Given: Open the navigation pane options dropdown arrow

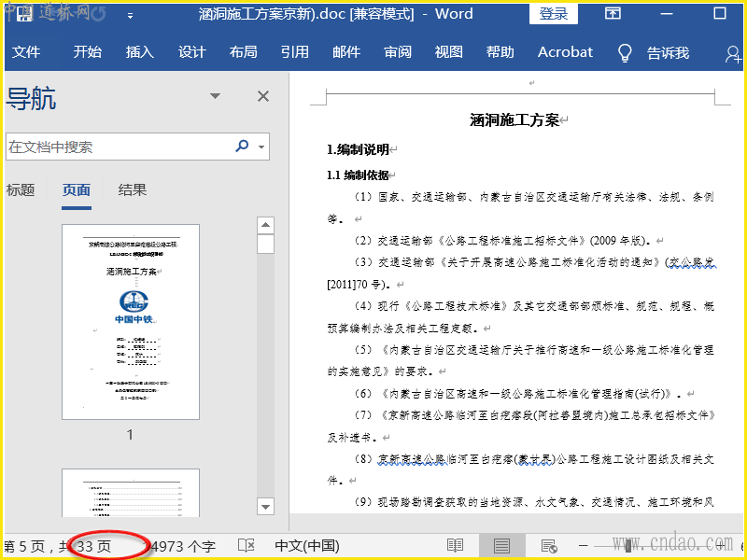Looking at the screenshot, I should coord(216,96).
